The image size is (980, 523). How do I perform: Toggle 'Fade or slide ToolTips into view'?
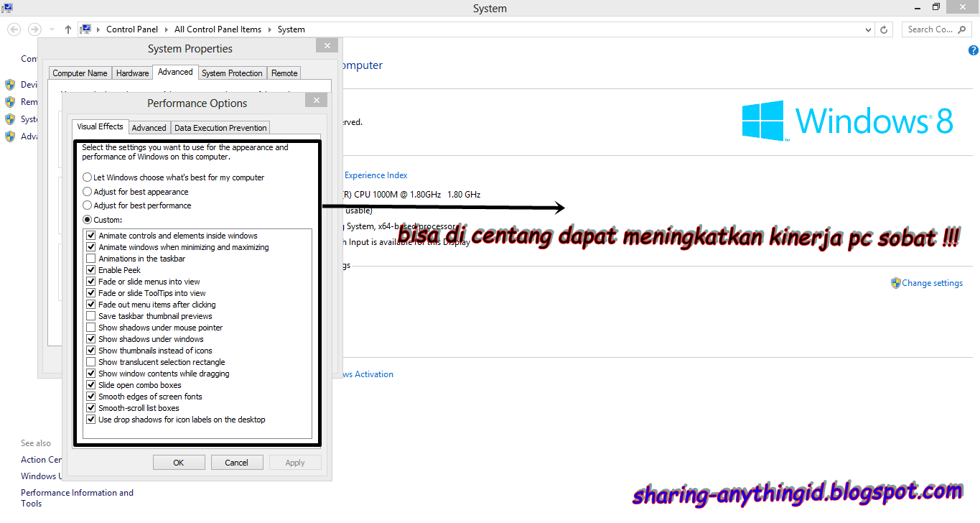pyautogui.click(x=90, y=293)
